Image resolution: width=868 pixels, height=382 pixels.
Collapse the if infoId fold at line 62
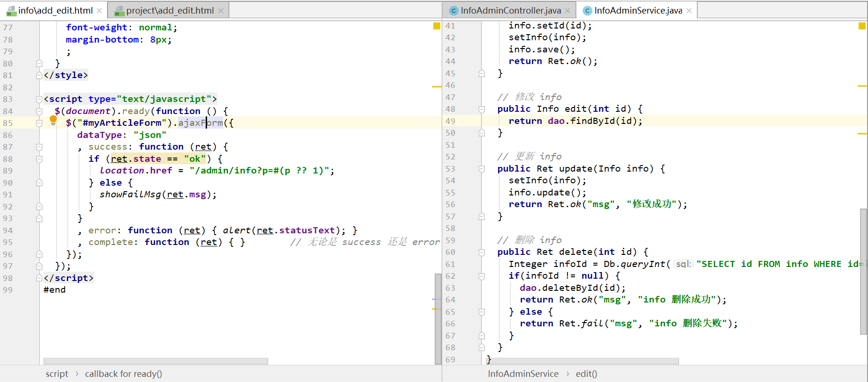tap(481, 276)
